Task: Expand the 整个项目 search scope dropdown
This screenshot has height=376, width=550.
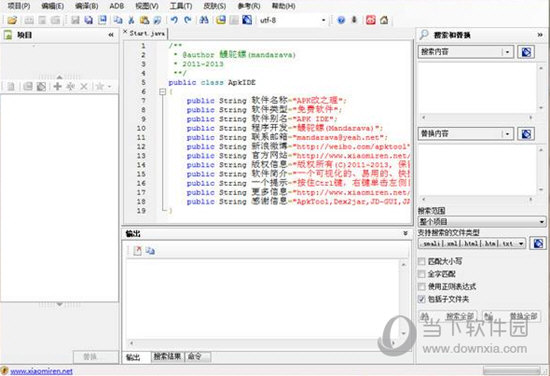Action: point(482,221)
